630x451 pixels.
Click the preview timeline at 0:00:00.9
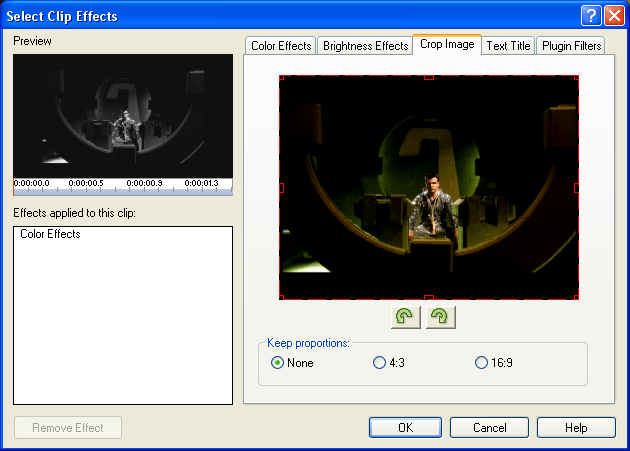click(144, 183)
